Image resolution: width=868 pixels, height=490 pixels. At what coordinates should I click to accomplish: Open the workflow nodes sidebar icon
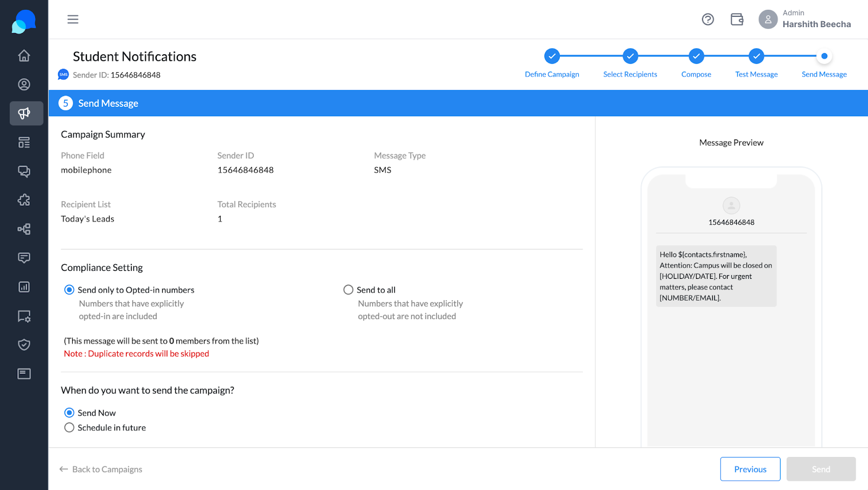coord(24,229)
